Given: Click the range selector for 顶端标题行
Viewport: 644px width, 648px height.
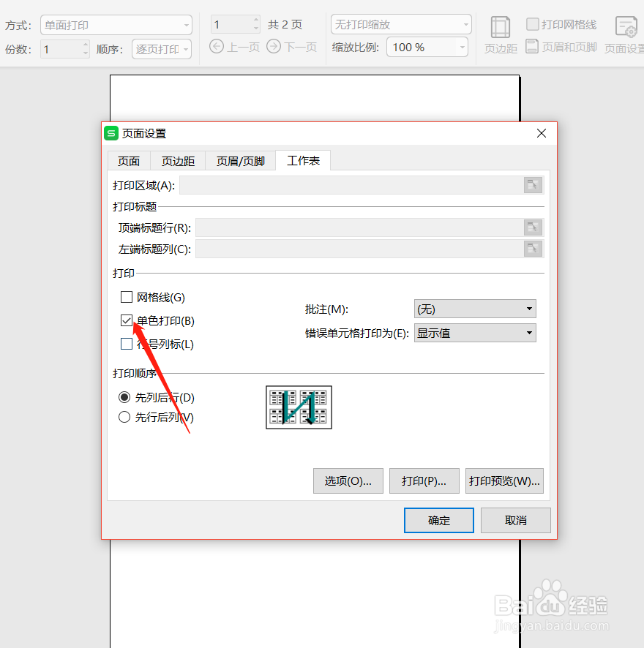Looking at the screenshot, I should 533,227.
